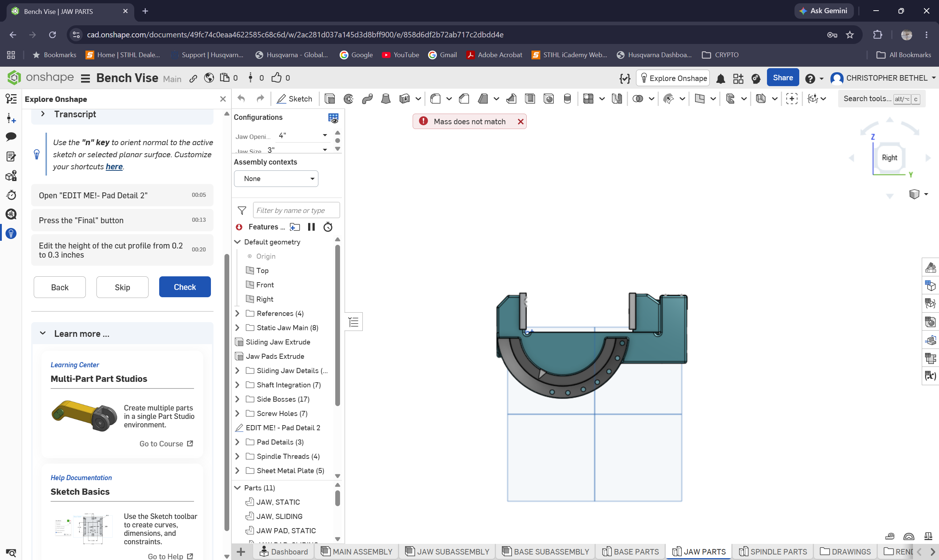Expand the Static Jaw Main folder
The height and width of the screenshot is (560, 939).
pos(237,328)
